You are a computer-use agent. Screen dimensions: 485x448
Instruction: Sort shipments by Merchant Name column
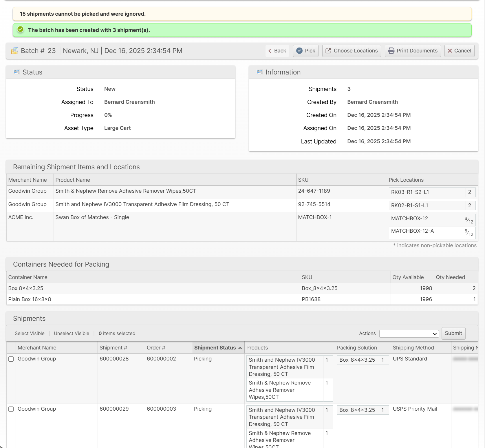point(37,348)
